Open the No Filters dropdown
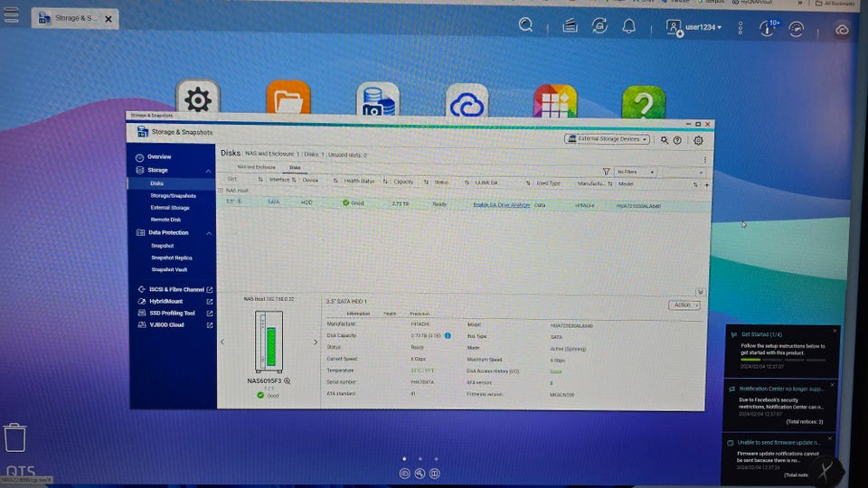This screenshot has width=868, height=488. pos(636,172)
